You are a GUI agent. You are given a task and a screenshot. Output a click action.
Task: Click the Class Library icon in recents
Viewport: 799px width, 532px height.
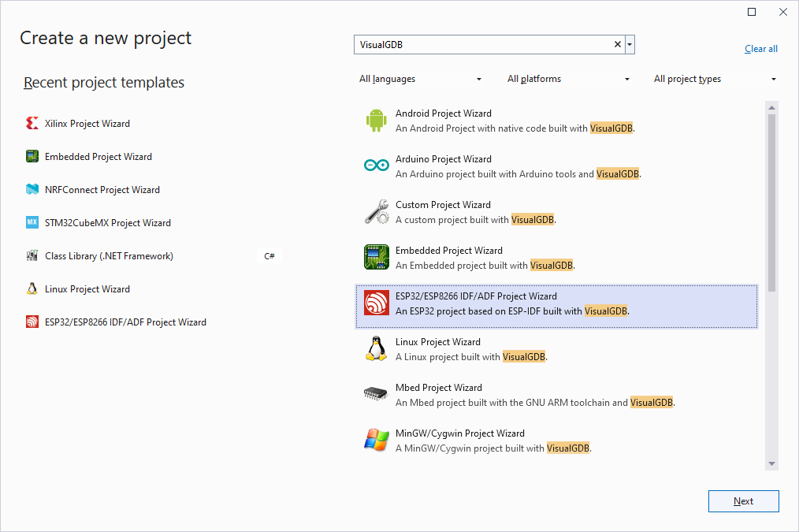[32, 256]
